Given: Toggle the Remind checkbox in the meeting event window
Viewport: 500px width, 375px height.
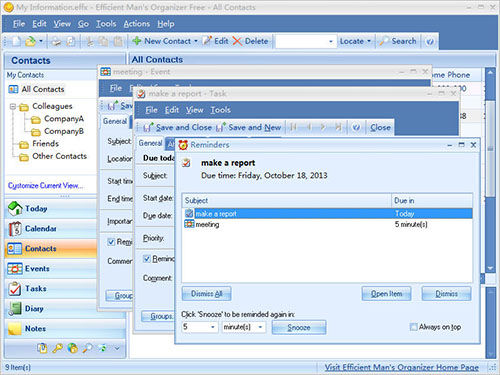Looking at the screenshot, I should [111, 242].
